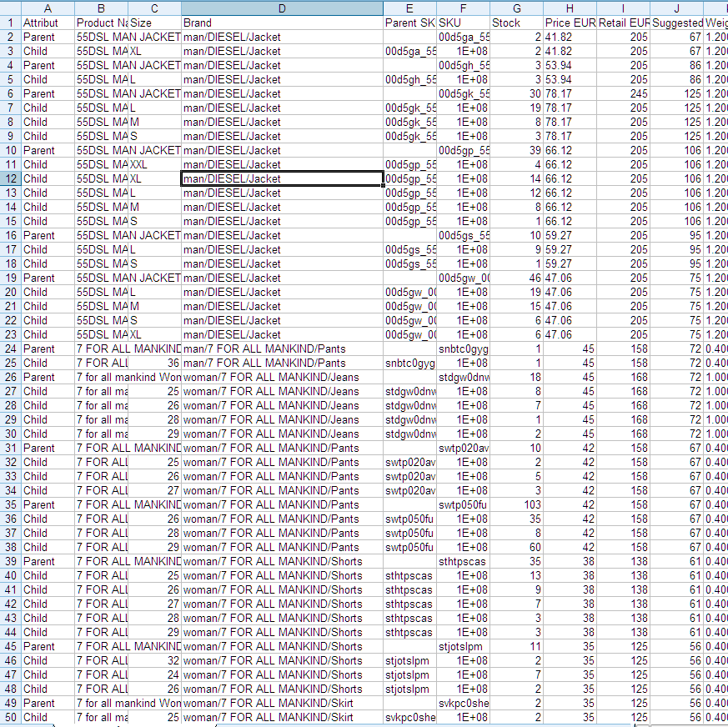Click "55DSL MAN JACKET" in row 2
The height and width of the screenshot is (727, 728).
coord(128,38)
